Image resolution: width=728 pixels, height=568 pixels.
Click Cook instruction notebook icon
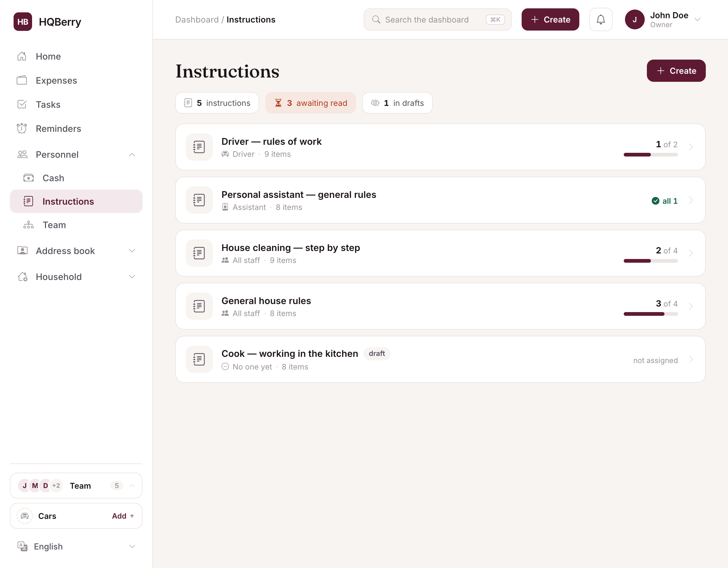199,359
